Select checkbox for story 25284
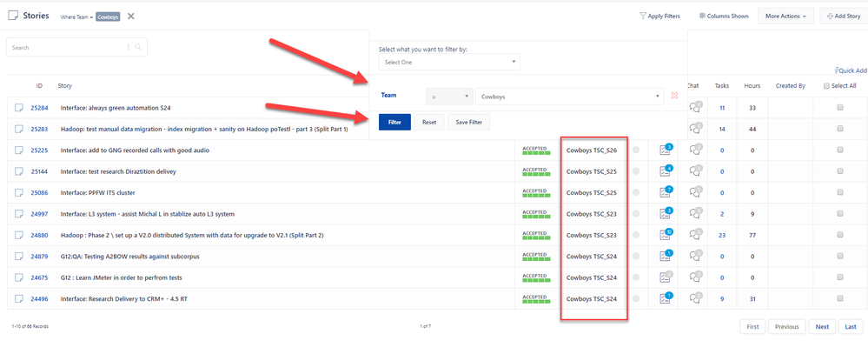Image resolution: width=868 pixels, height=354 pixels. click(x=840, y=108)
